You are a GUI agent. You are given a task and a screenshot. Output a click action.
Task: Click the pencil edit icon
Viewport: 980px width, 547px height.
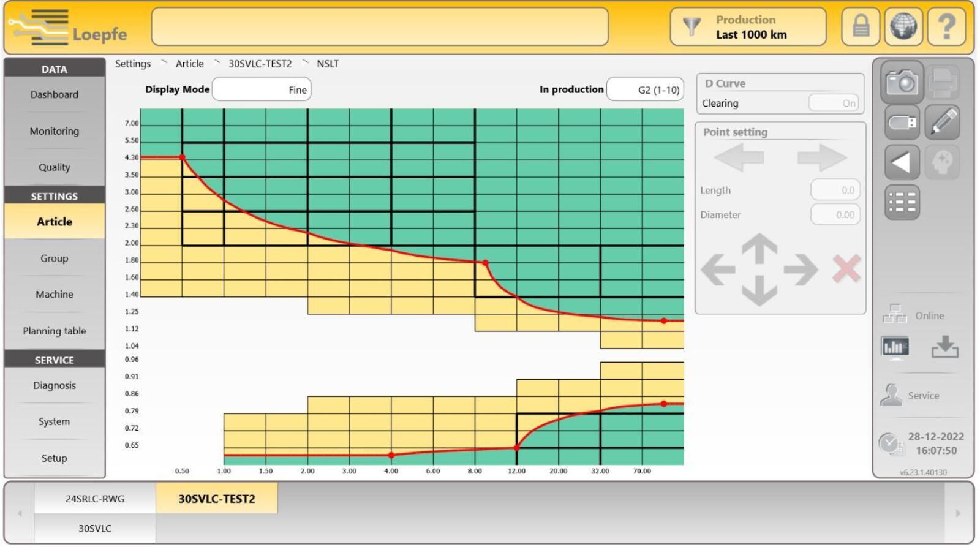click(943, 122)
